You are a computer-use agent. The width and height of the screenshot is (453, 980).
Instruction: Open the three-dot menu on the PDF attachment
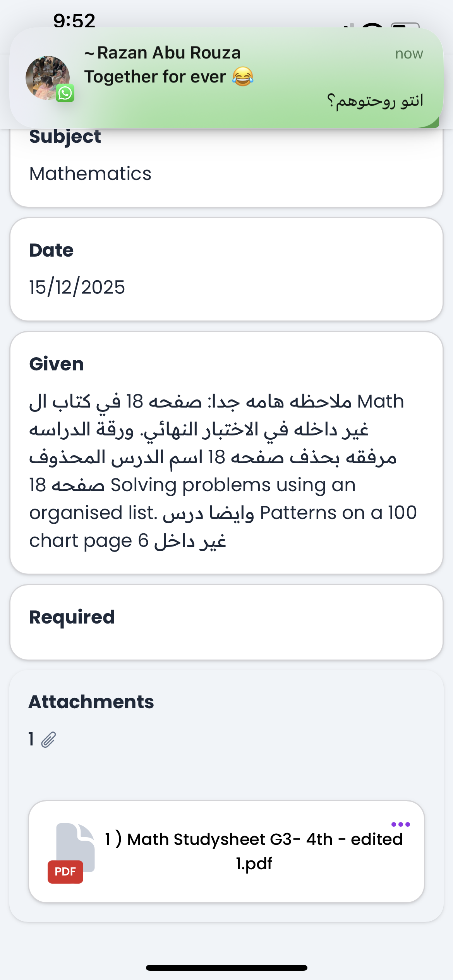click(400, 824)
